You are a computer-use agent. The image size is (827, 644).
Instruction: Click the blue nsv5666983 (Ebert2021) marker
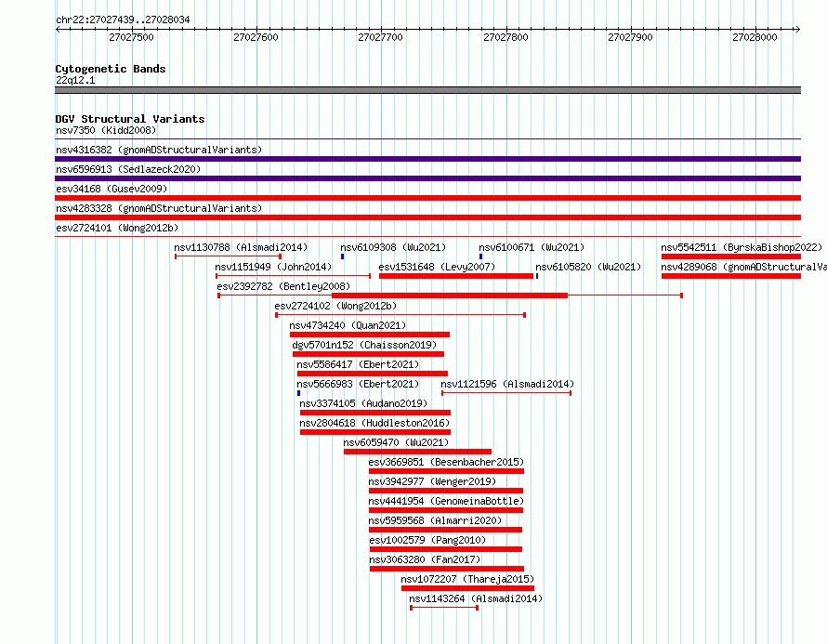(298, 393)
